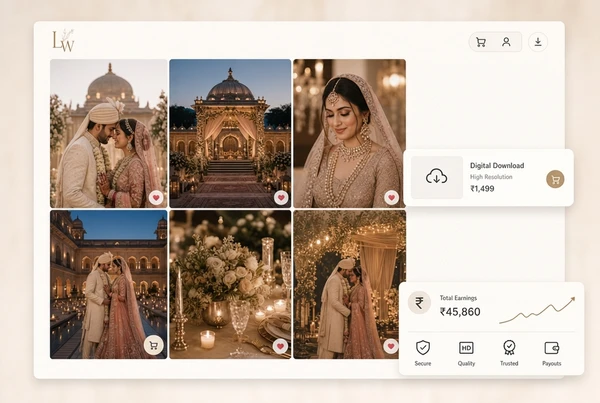Image resolution: width=600 pixels, height=403 pixels.
Task: Open the shopping cart in the header
Action: [x=481, y=42]
